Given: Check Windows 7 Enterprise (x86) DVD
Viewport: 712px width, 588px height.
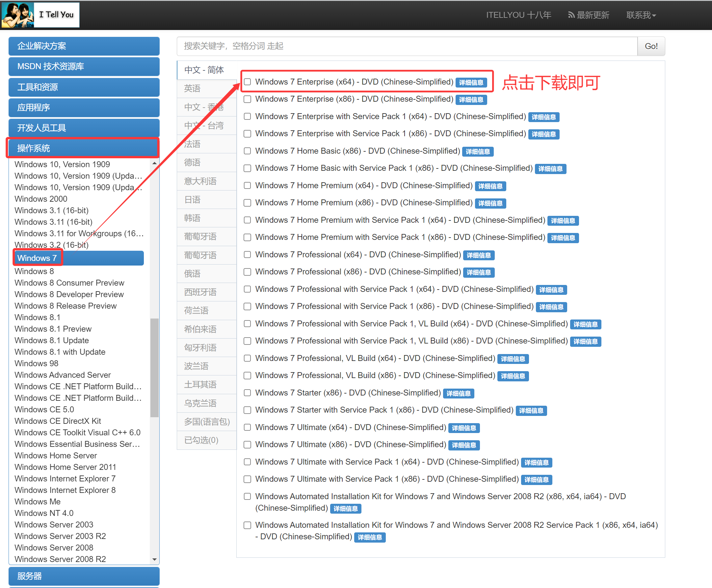Looking at the screenshot, I should [248, 99].
